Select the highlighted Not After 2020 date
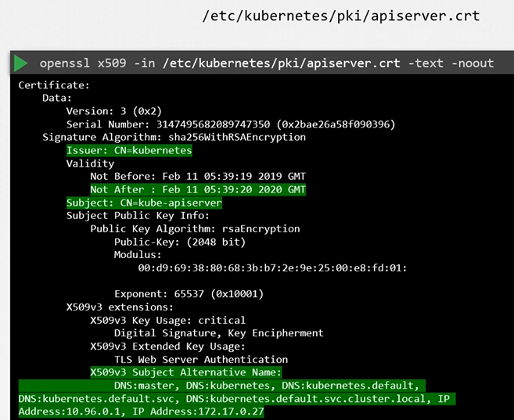 click(198, 189)
